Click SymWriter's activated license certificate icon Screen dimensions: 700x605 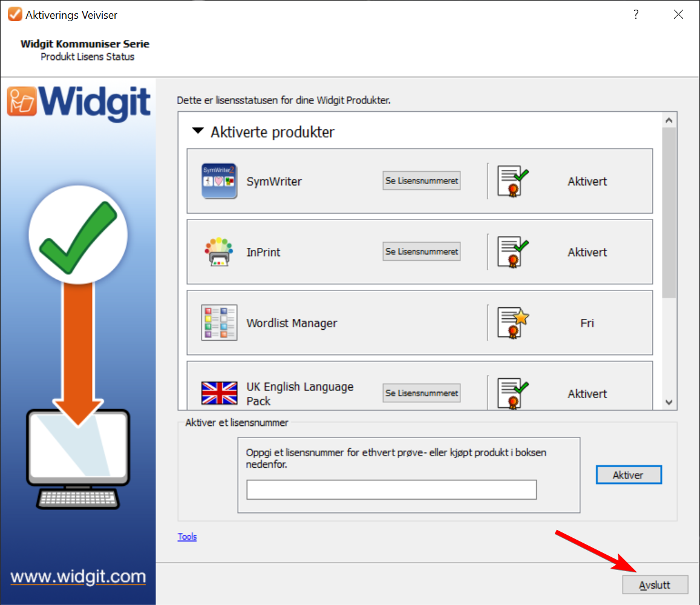click(512, 181)
